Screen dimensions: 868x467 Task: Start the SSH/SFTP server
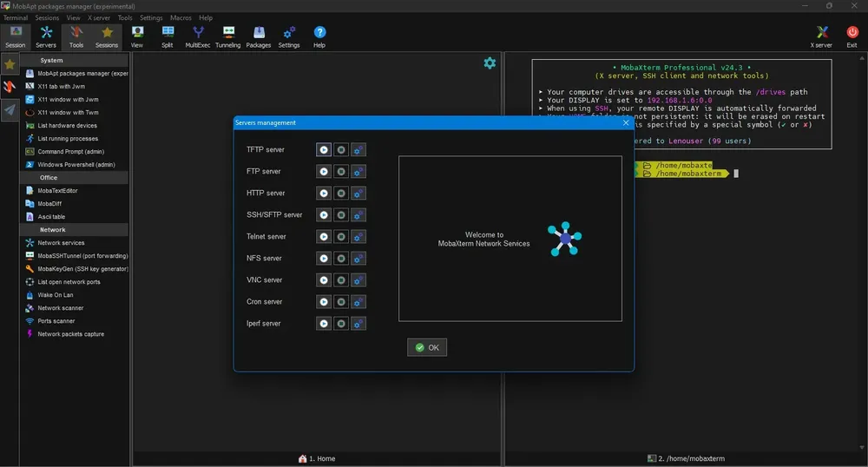324,214
